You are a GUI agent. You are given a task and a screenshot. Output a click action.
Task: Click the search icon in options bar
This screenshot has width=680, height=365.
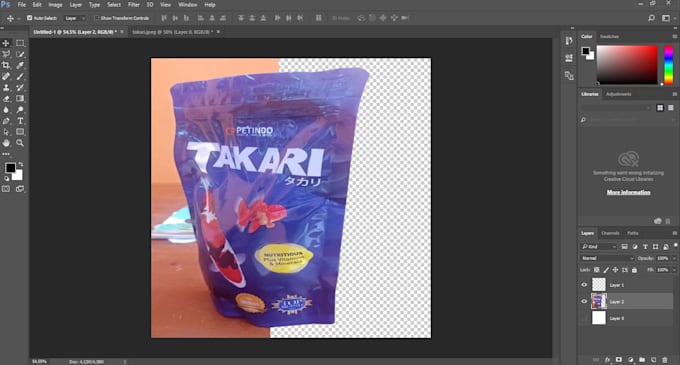tap(651, 18)
